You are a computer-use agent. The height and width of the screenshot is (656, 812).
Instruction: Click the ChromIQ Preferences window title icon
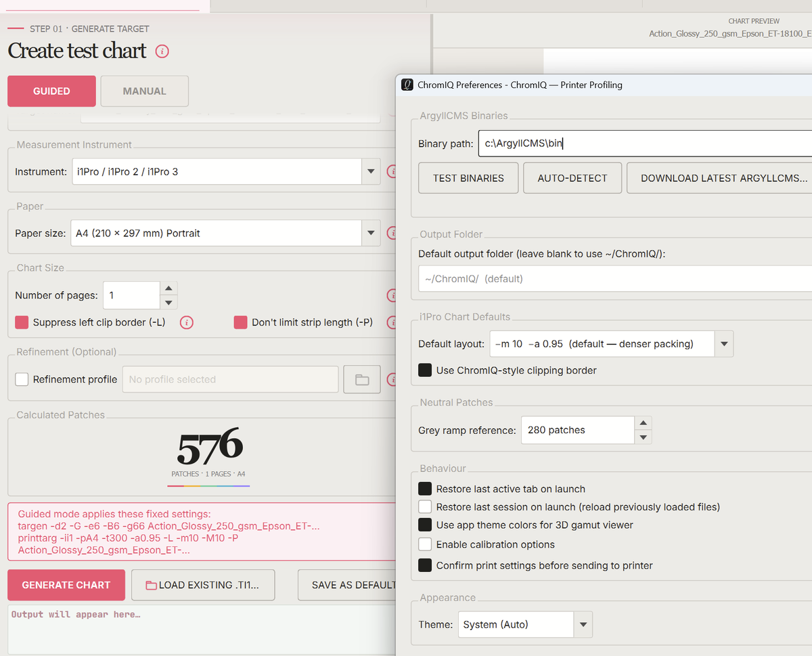point(407,85)
